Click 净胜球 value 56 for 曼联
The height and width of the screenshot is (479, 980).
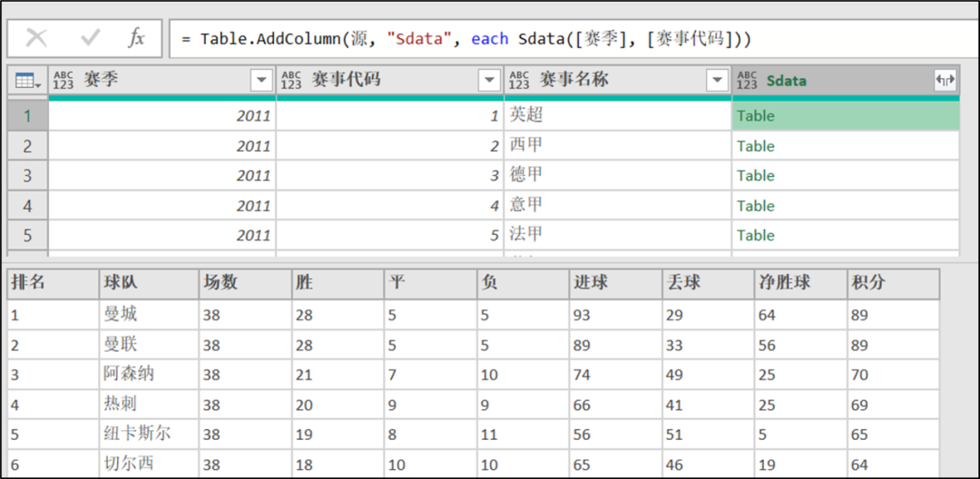(800, 345)
